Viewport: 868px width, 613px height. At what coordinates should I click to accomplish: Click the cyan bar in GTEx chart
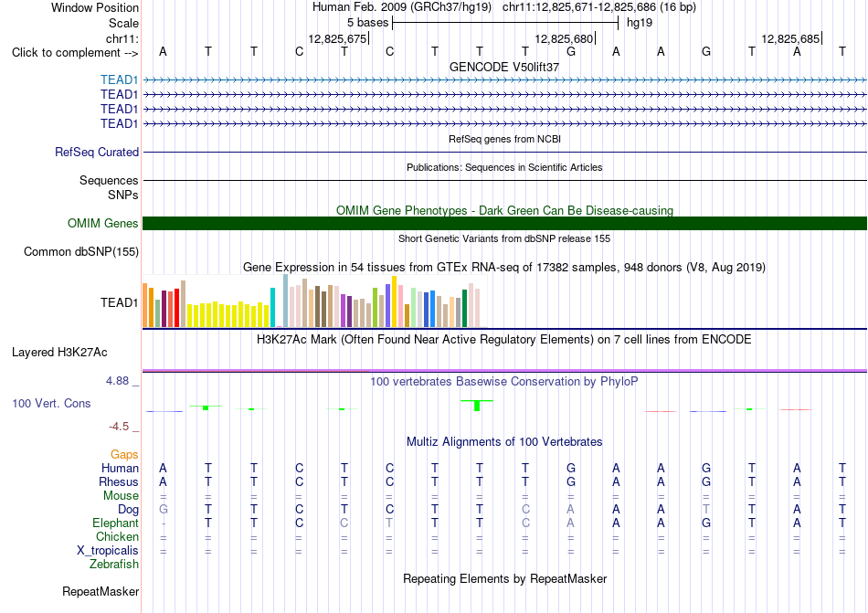tap(272, 308)
